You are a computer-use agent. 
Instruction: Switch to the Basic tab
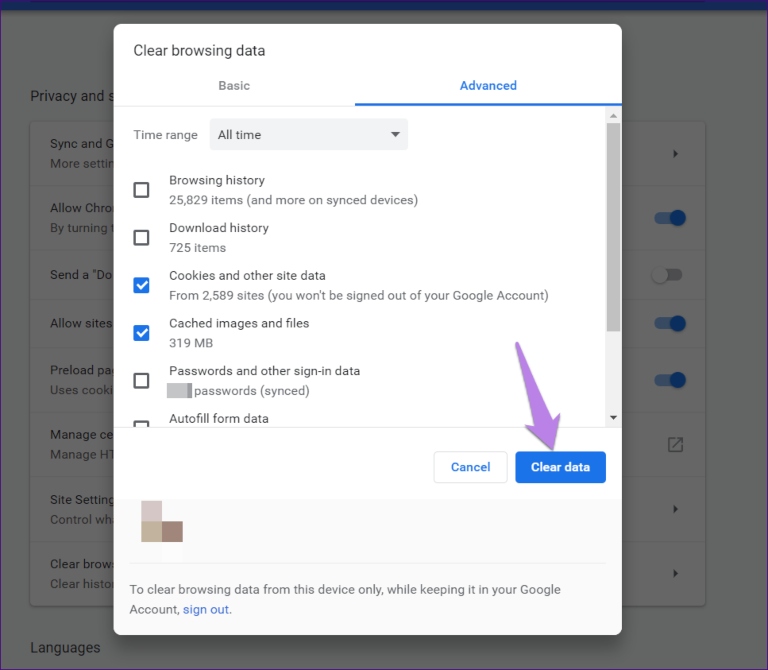pyautogui.click(x=234, y=86)
